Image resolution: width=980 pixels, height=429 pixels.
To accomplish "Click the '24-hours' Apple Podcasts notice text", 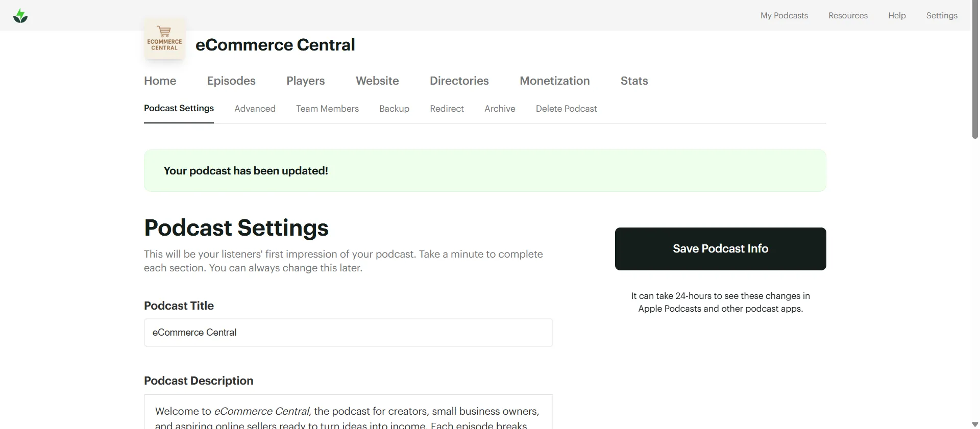I will (x=720, y=302).
